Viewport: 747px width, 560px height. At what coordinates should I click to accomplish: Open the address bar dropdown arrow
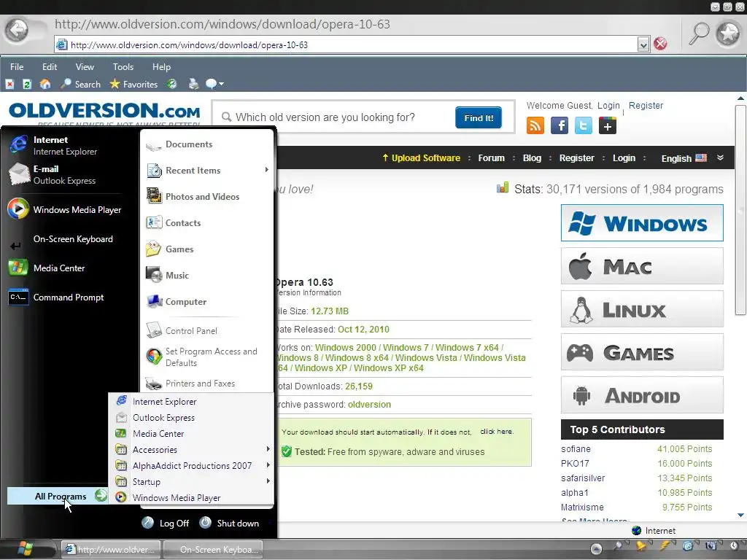point(643,44)
